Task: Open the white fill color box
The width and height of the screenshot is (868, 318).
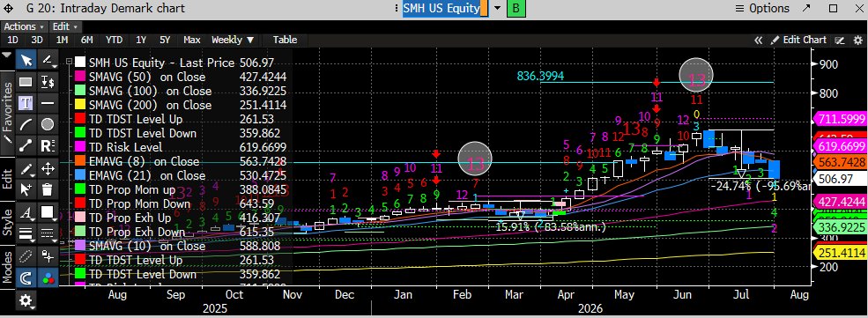Action: pos(48,212)
